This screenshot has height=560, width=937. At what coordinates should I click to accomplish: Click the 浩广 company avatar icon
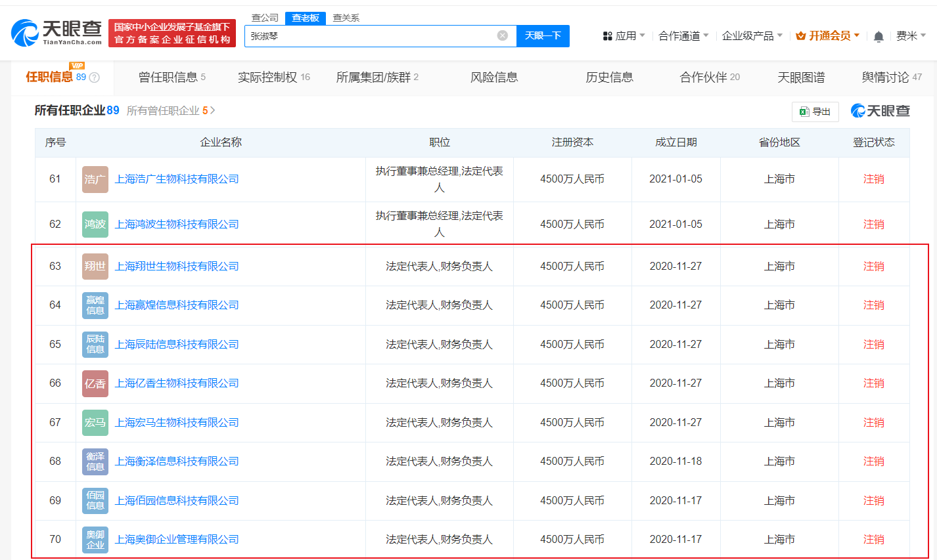point(95,179)
